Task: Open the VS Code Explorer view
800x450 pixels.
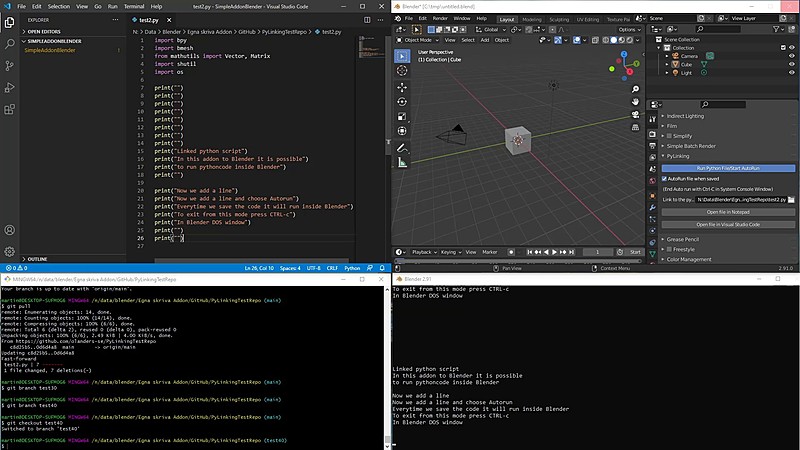Action: pyautogui.click(x=9, y=22)
